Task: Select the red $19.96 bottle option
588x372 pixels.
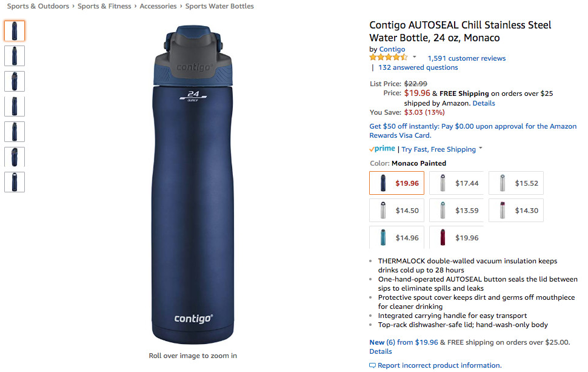Action: pos(456,238)
